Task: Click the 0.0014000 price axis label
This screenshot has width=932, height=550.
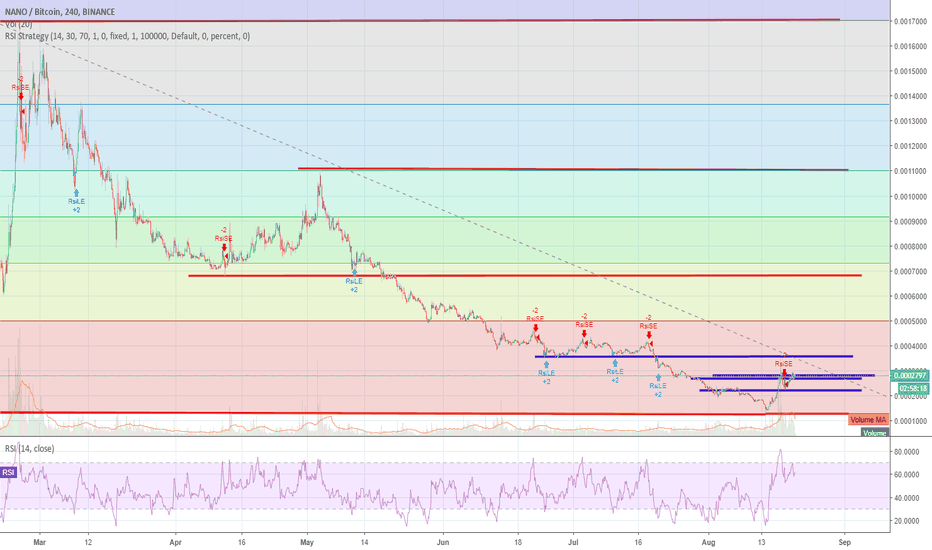Action: (x=911, y=96)
